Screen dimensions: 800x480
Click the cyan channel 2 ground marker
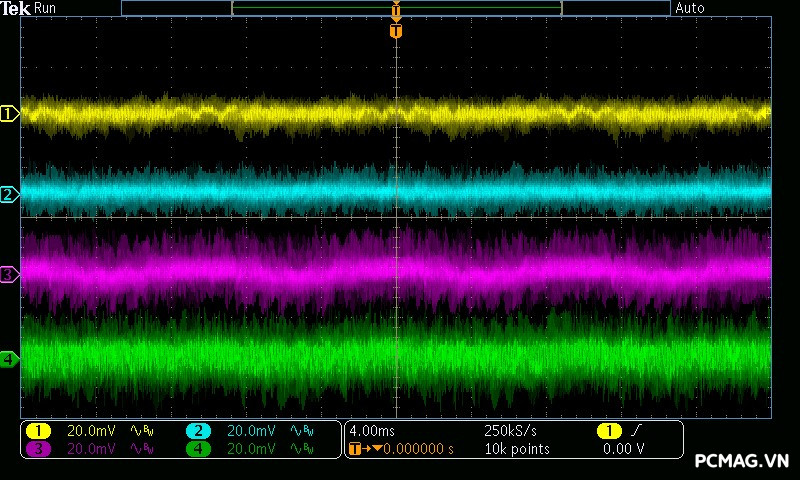point(9,194)
